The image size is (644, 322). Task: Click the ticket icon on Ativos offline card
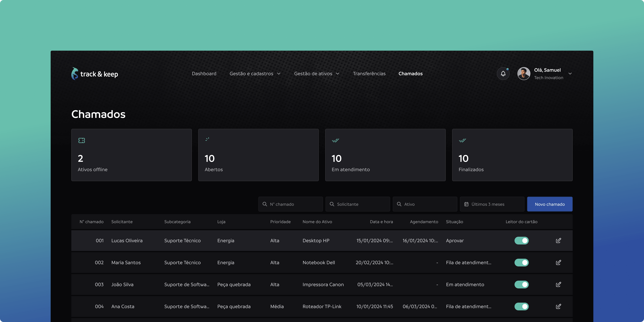(x=82, y=141)
